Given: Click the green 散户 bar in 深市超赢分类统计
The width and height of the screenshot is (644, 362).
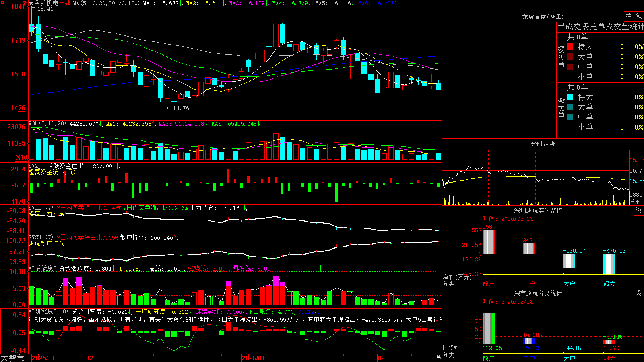Looking at the screenshot, I should [x=489, y=329].
